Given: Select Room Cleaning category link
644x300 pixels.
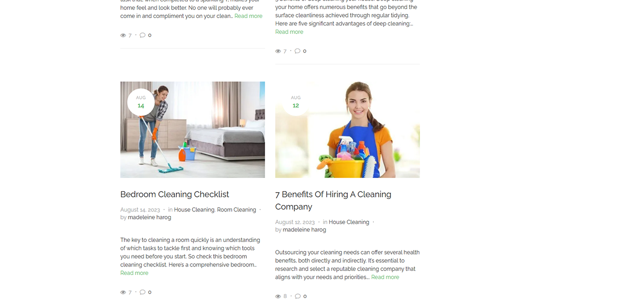Looking at the screenshot, I should tap(236, 209).
